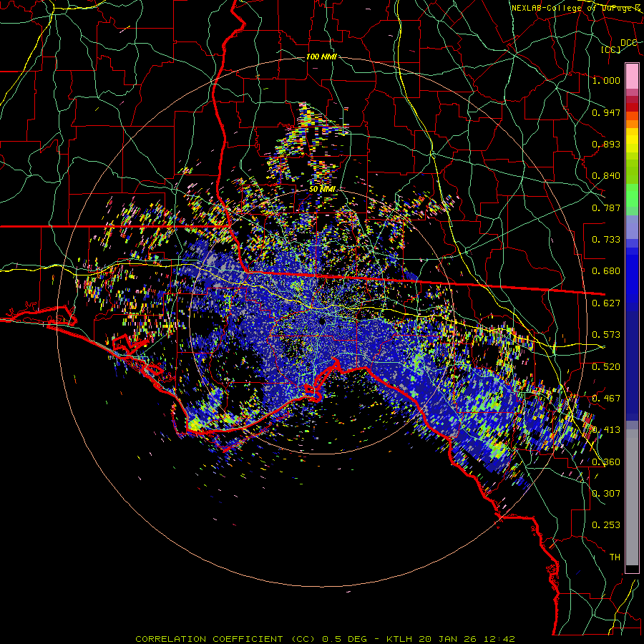
Task: Click the black radar site dot at center
Action: (x=322, y=321)
